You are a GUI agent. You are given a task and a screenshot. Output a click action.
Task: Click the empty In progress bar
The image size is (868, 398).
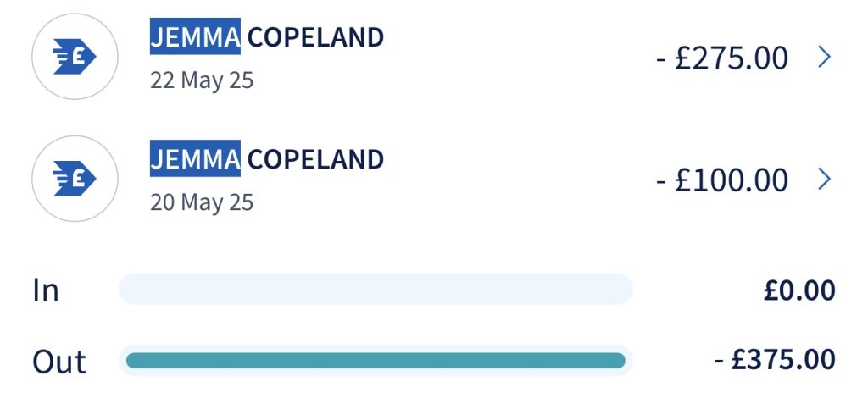click(376, 290)
